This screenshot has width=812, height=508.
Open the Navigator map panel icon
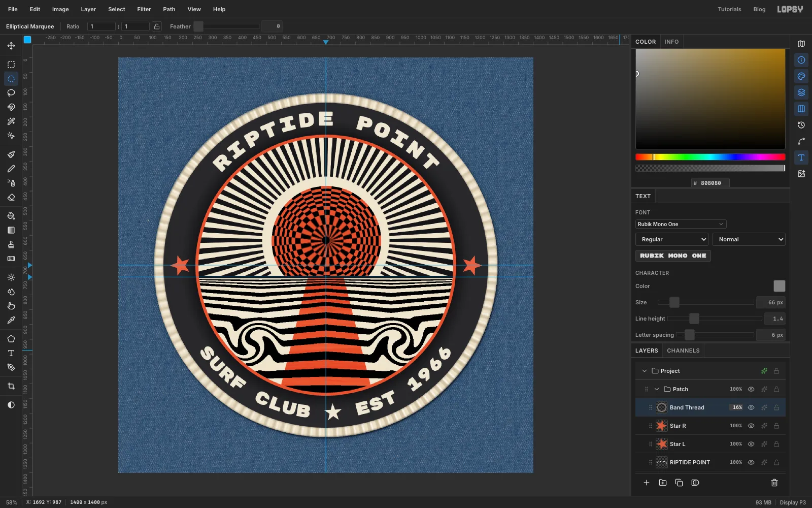(801, 44)
